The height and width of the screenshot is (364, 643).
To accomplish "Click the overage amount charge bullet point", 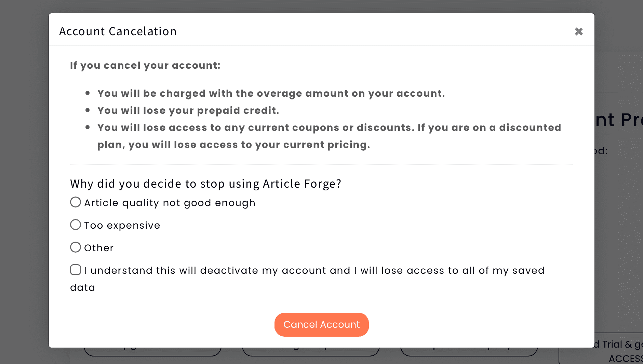I will (x=271, y=94).
